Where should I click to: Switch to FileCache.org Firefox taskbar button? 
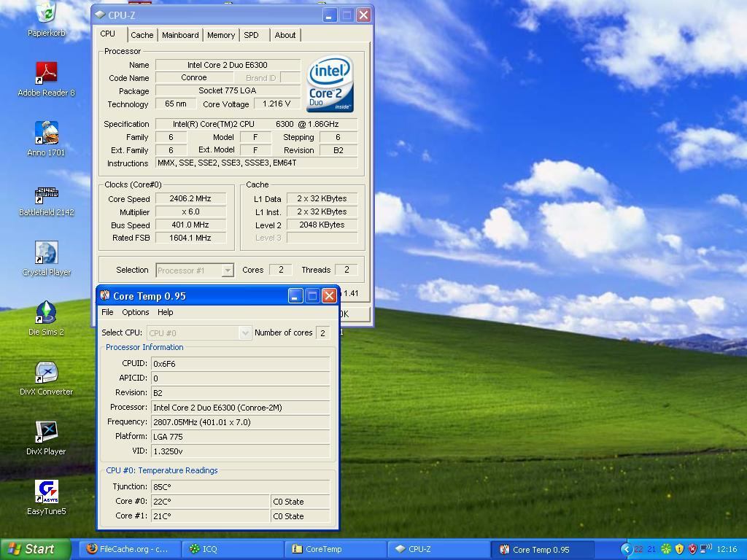tap(128, 549)
